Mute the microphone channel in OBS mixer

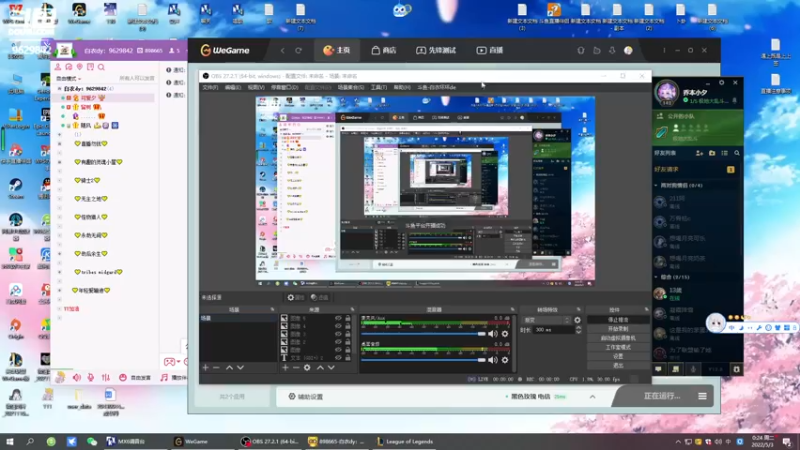pos(492,334)
